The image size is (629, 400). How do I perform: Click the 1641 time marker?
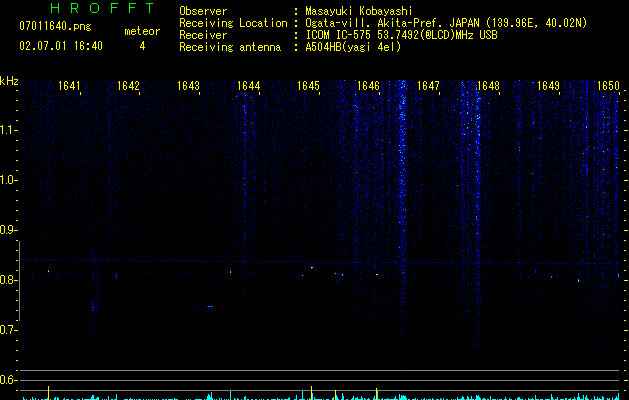[x=69, y=86]
